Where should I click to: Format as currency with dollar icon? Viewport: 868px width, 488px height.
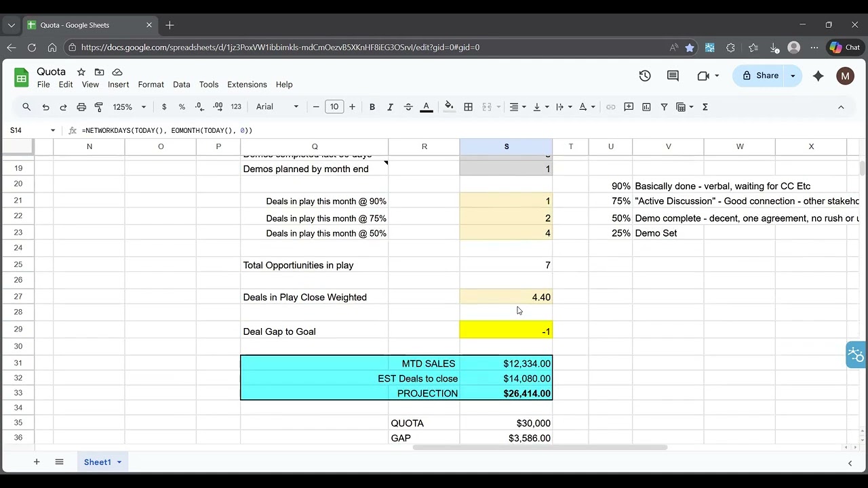tap(164, 107)
